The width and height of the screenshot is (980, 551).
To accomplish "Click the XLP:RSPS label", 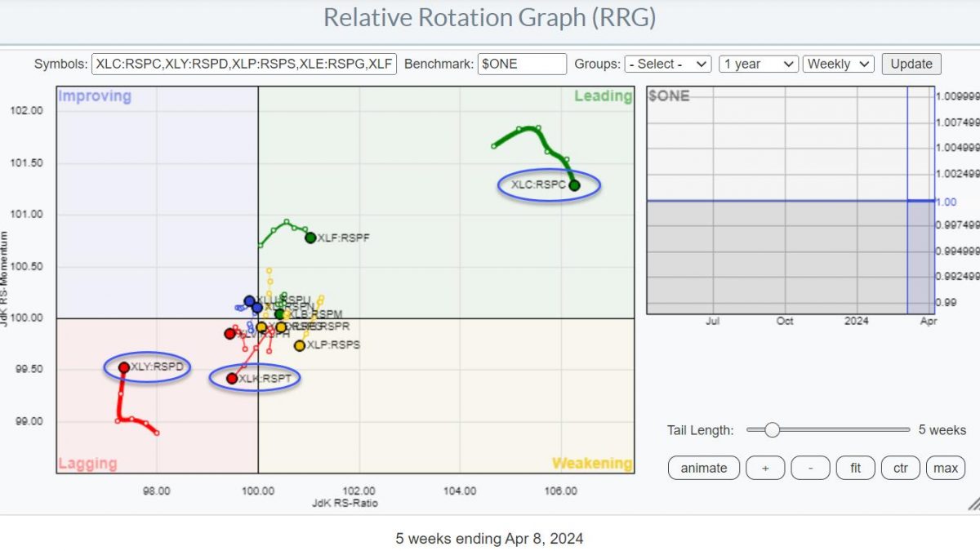I will [333, 345].
